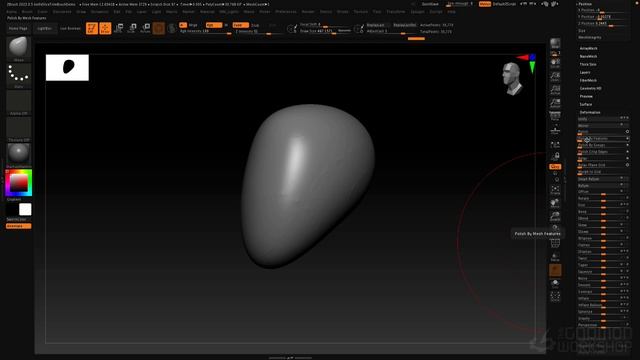This screenshot has width=640, height=360.
Task: Click the Transp icon in right shelf
Action: [x=555, y=257]
